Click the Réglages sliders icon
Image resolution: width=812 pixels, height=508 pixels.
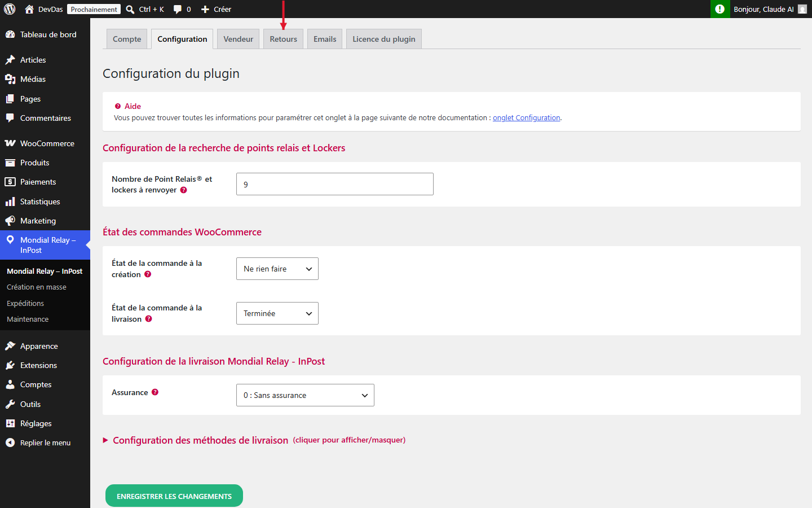tap(10, 423)
